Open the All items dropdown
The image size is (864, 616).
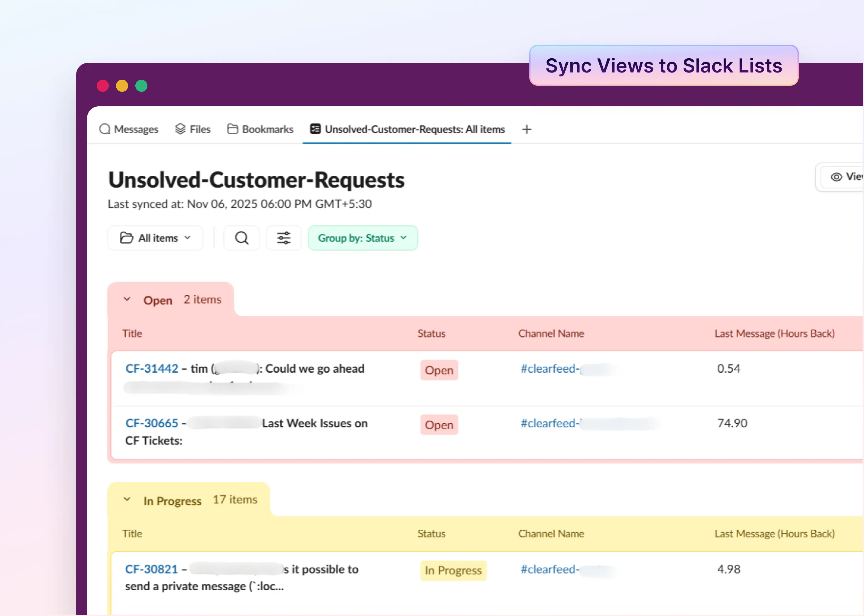[x=155, y=238]
